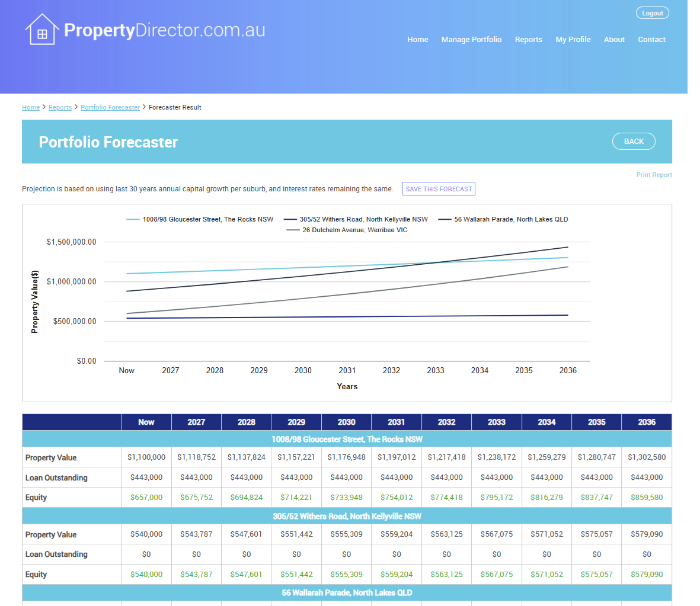Open Manage Portfolio in top navigation
The height and width of the screenshot is (606, 700).
[x=471, y=40]
